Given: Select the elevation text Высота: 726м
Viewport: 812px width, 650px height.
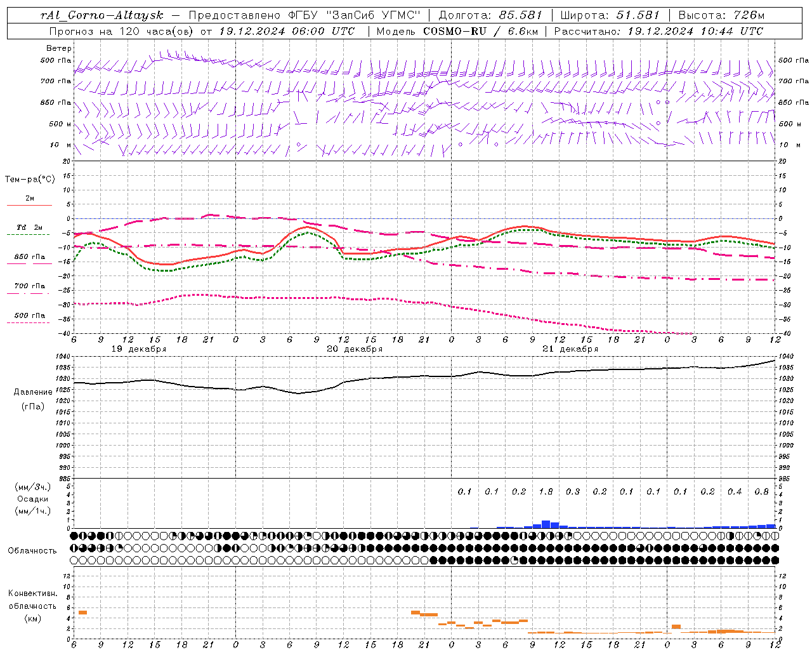Looking at the screenshot, I should click(721, 15).
